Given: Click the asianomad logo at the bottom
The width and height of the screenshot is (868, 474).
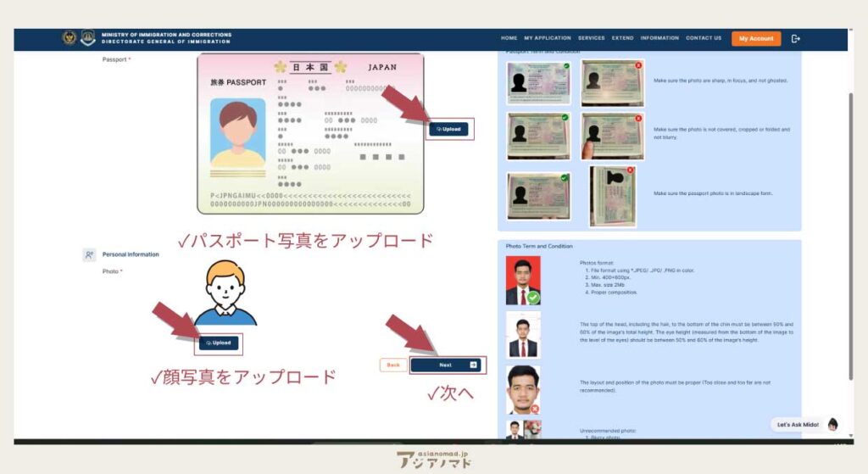Looking at the screenshot, I should pyautogui.click(x=434, y=460).
